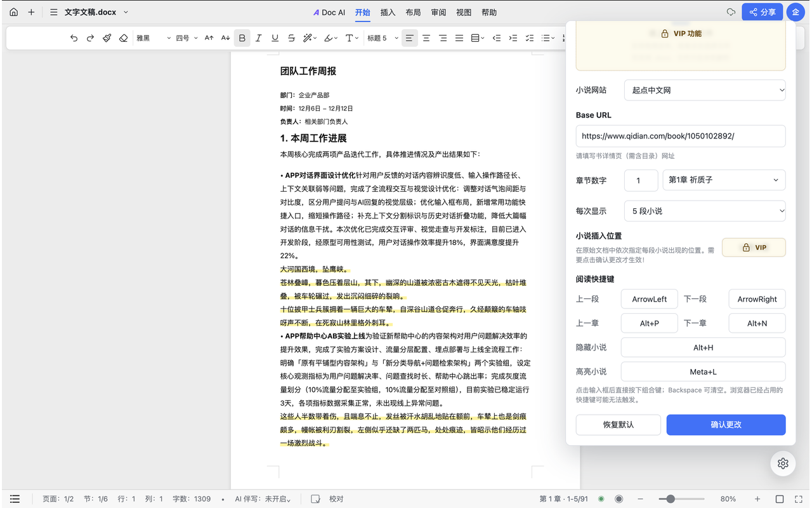
Task: Create a new document with the plus icon
Action: coord(31,12)
